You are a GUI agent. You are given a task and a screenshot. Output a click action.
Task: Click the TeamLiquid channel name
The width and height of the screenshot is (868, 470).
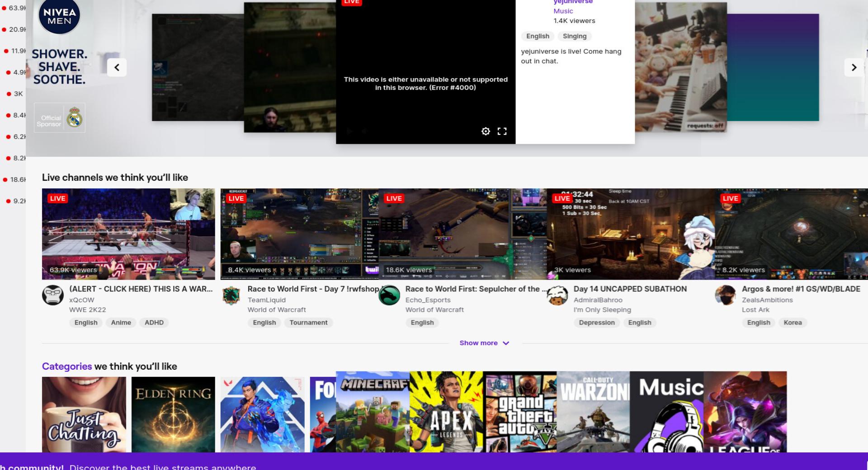[x=267, y=300]
